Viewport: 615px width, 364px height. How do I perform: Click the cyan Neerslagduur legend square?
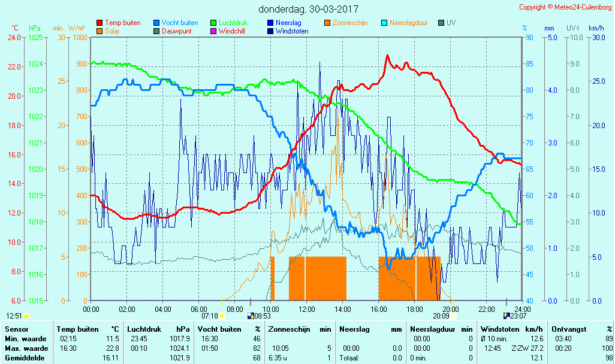click(384, 23)
